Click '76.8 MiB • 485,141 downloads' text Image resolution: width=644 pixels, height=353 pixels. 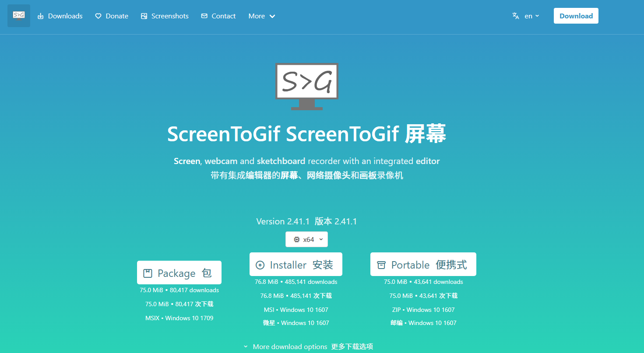(x=296, y=282)
